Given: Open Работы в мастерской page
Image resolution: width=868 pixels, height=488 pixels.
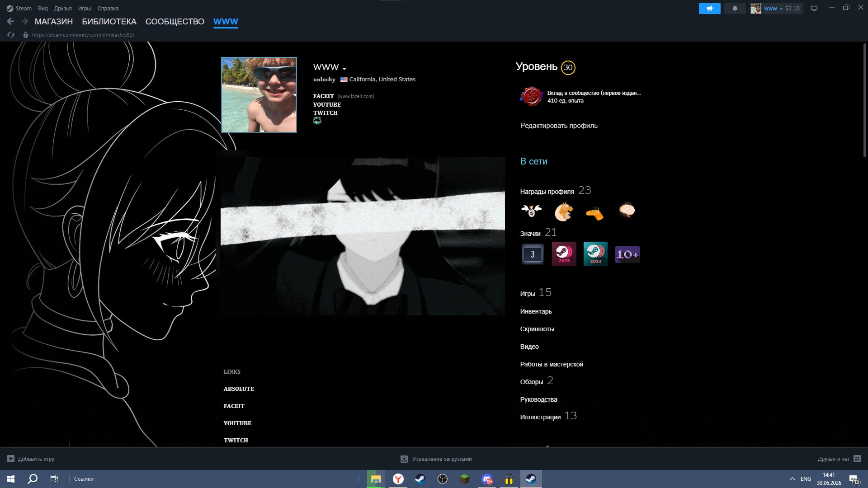Looking at the screenshot, I should click(552, 364).
